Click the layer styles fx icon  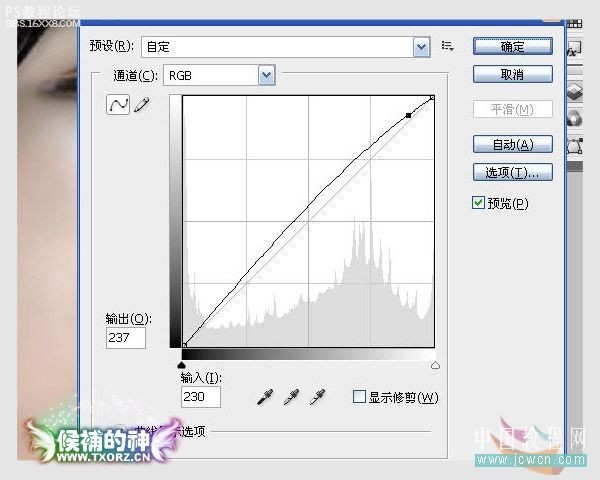pos(574,49)
